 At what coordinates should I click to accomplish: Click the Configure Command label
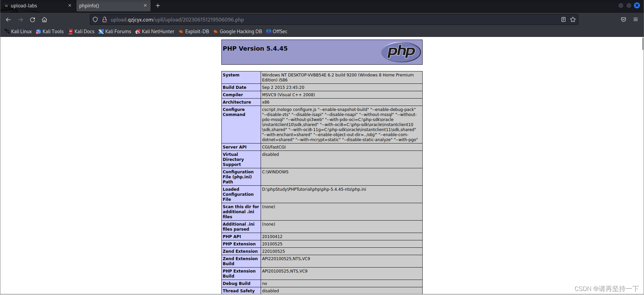pos(234,112)
